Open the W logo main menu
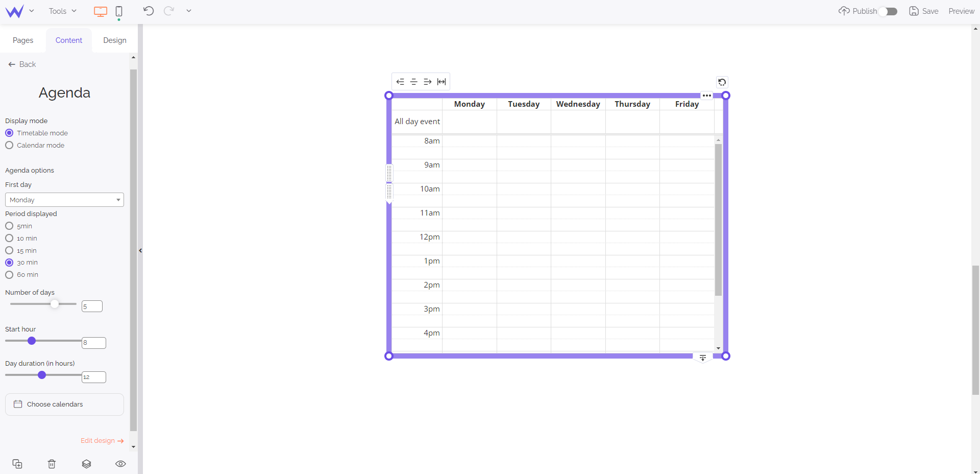 click(14, 11)
